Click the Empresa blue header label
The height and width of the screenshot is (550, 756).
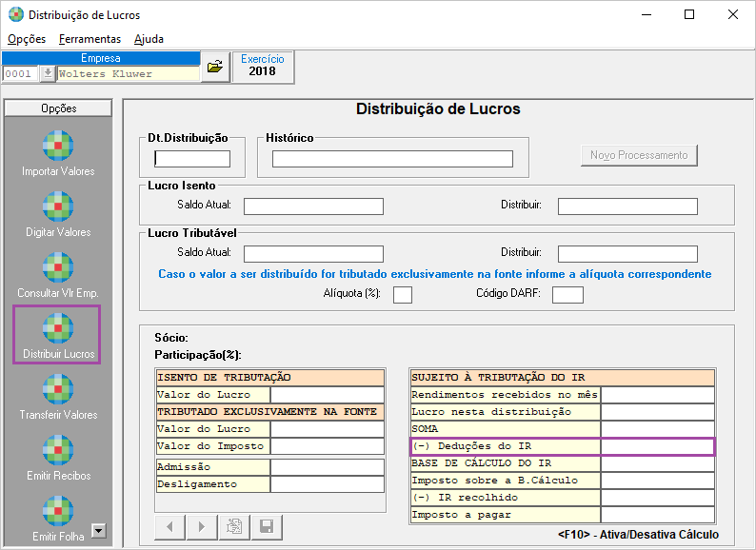(x=101, y=58)
